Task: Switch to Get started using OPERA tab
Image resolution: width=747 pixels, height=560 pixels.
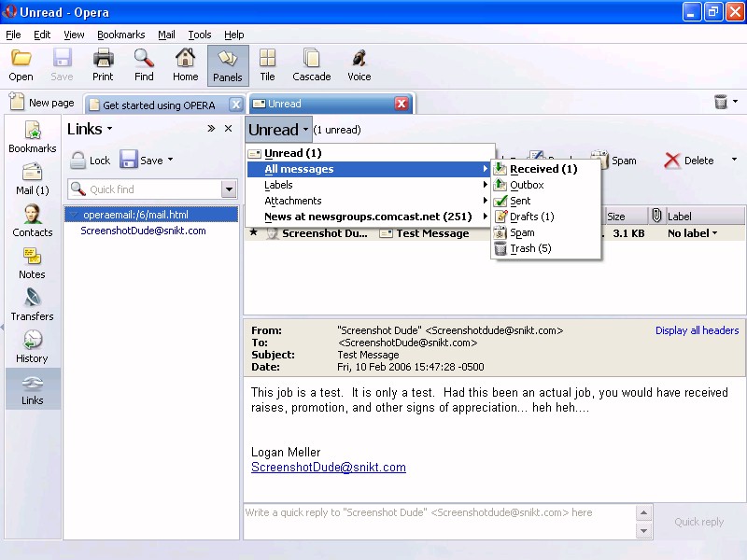Action: 158,105
